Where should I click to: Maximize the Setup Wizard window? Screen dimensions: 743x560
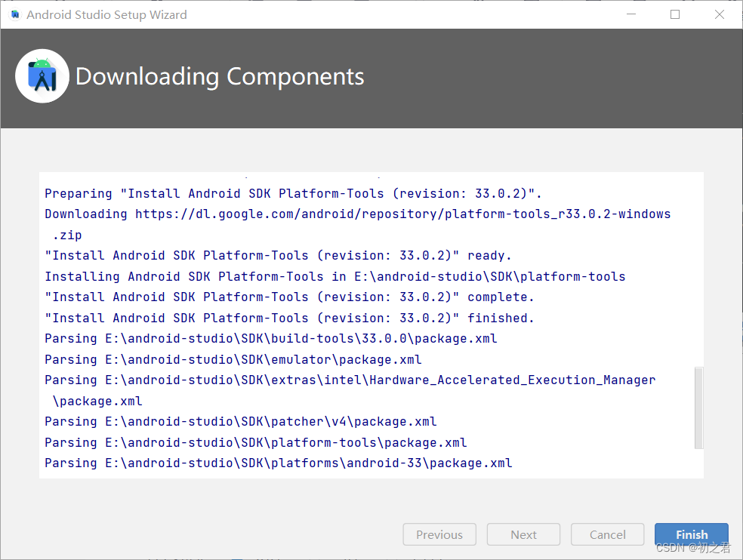pyautogui.click(x=674, y=14)
